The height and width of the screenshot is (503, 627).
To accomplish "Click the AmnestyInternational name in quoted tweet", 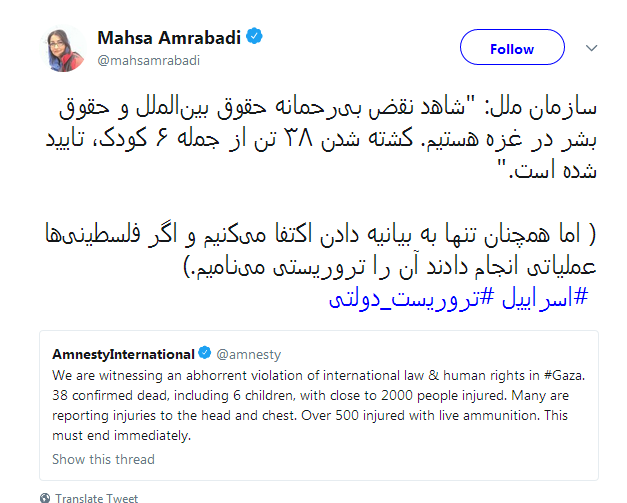I will coord(123,354).
